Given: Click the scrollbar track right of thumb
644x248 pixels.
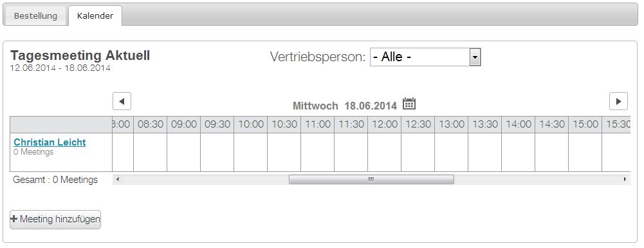Looking at the screenshot, I should pyautogui.click(x=537, y=179).
